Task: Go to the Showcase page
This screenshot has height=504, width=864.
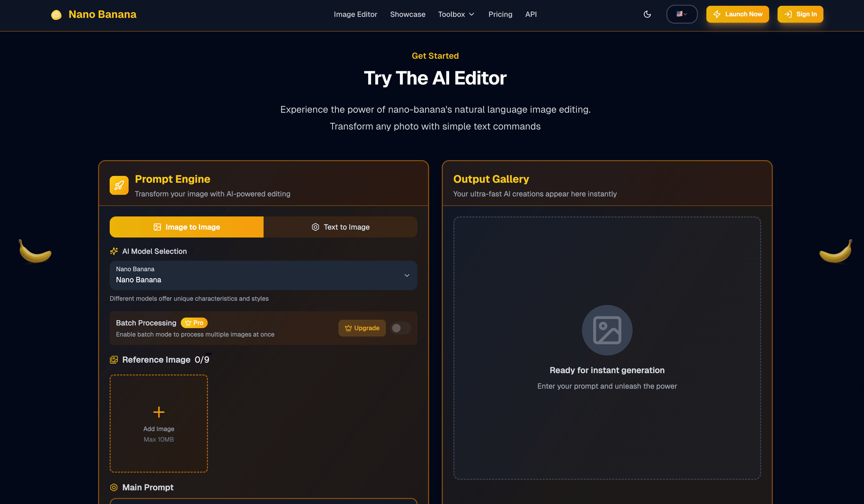Action: pos(407,14)
